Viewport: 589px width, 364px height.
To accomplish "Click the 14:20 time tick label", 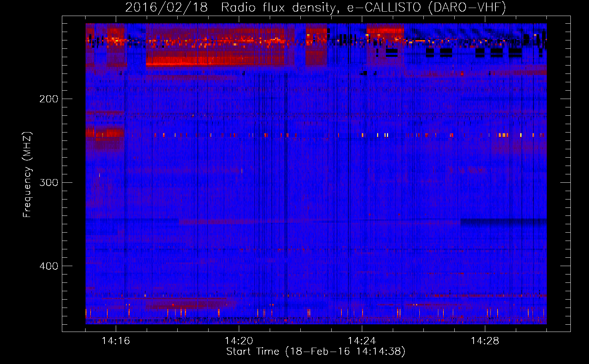I will (239, 341).
